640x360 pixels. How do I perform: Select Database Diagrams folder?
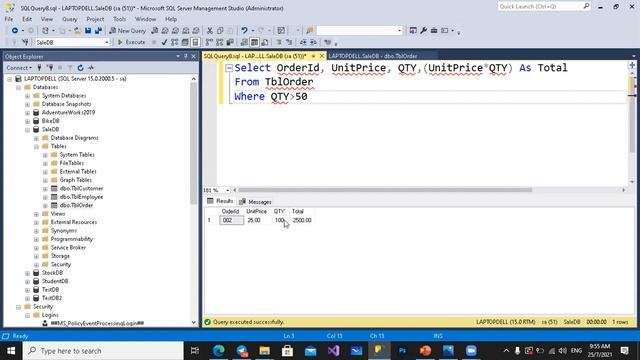(x=74, y=138)
